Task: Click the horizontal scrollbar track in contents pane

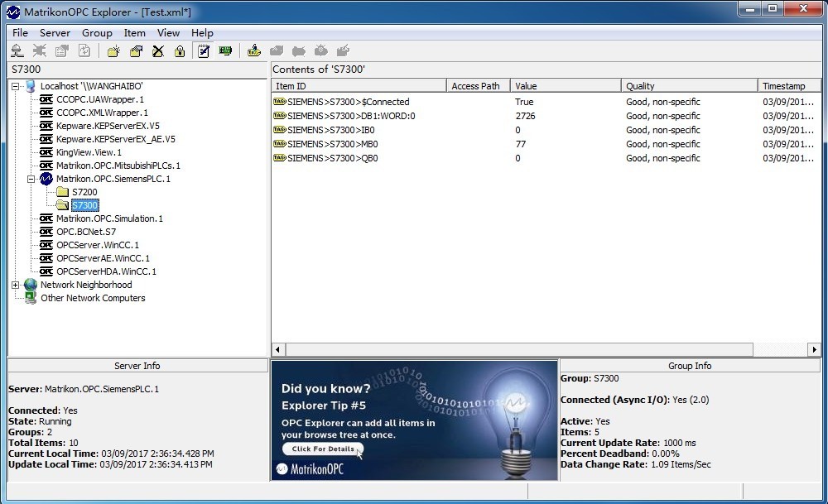Action: (780, 349)
